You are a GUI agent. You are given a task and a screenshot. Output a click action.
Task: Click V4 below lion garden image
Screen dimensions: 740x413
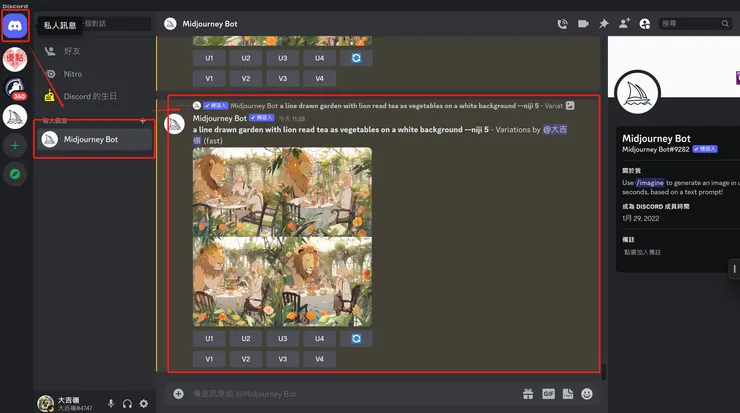320,359
